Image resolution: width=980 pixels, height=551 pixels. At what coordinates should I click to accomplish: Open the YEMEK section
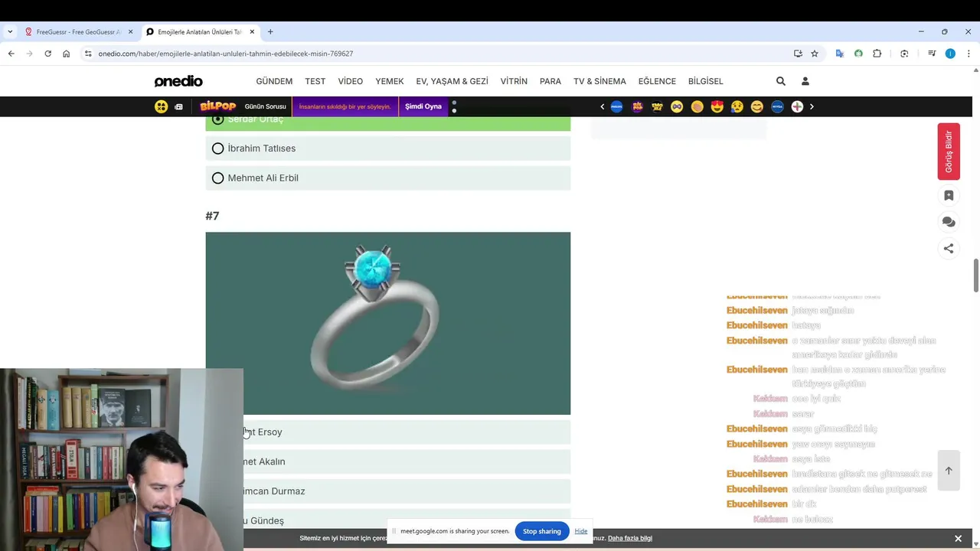point(390,81)
